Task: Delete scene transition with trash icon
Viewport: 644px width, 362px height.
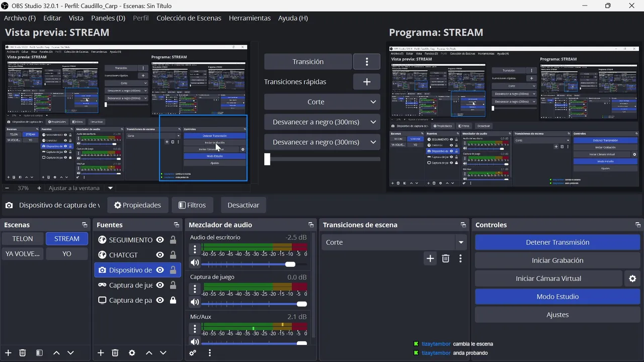Action: (445, 258)
